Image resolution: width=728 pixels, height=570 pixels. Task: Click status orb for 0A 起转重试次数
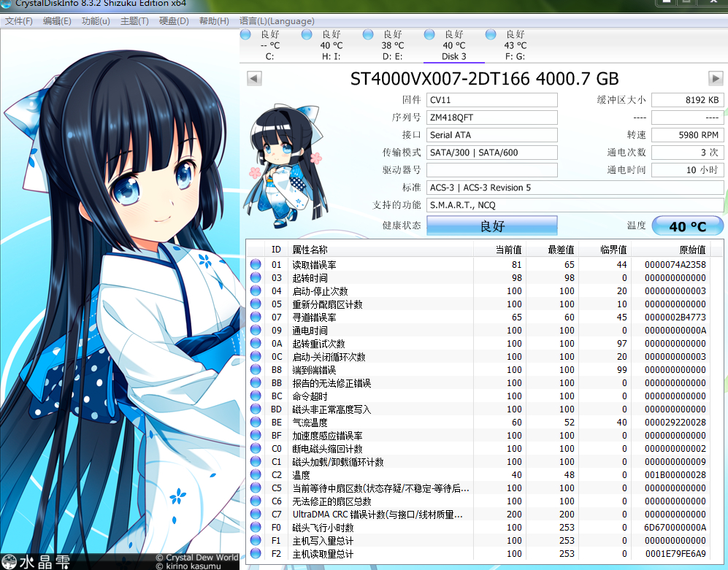pyautogui.click(x=256, y=344)
